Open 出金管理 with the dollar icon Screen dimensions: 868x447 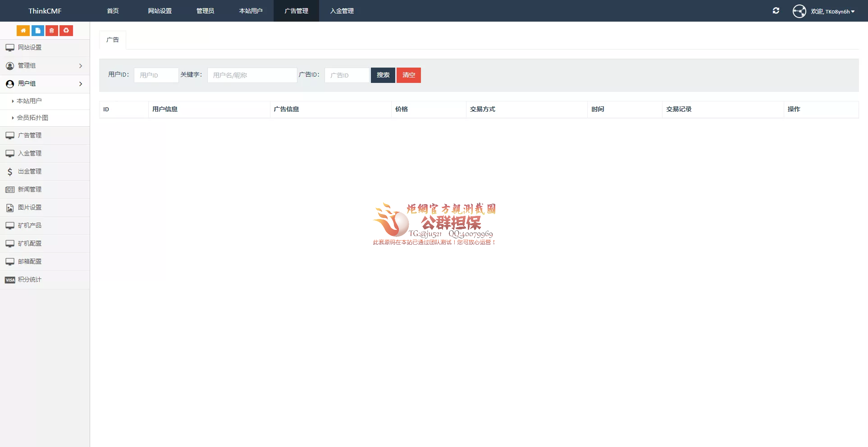click(x=29, y=172)
